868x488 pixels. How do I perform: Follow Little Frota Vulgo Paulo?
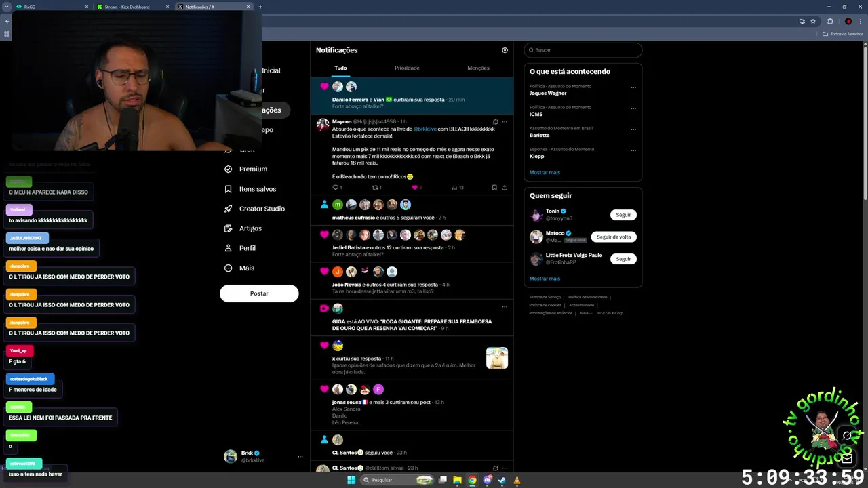[x=623, y=259]
